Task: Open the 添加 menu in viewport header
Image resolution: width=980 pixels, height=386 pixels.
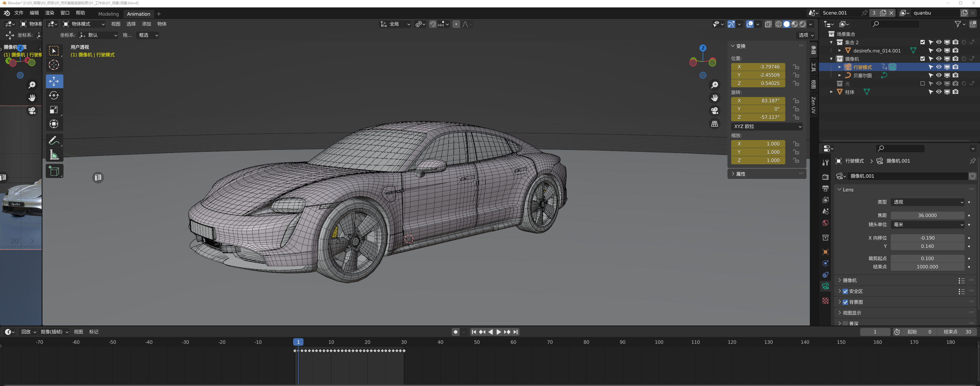Action: [x=147, y=24]
